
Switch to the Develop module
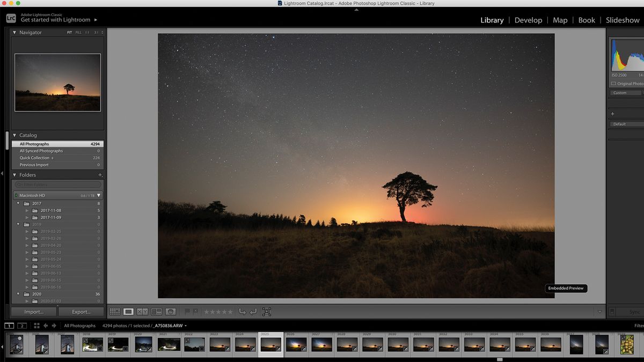click(x=528, y=20)
